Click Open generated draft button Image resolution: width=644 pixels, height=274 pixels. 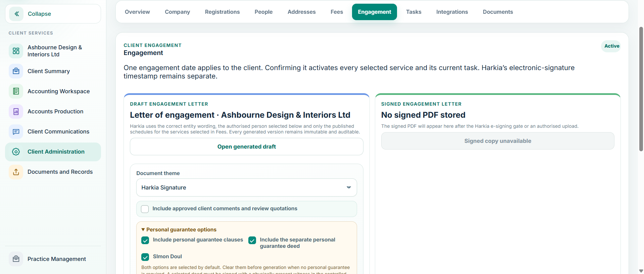[x=246, y=147]
